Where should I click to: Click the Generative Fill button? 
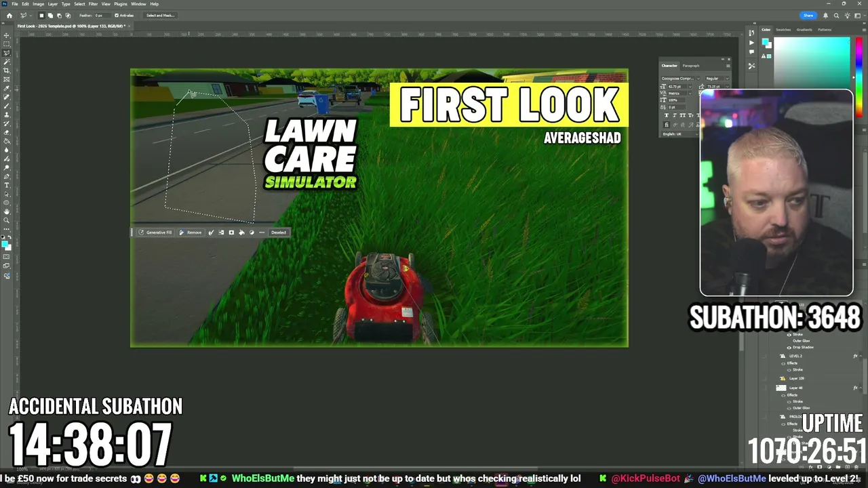[155, 232]
